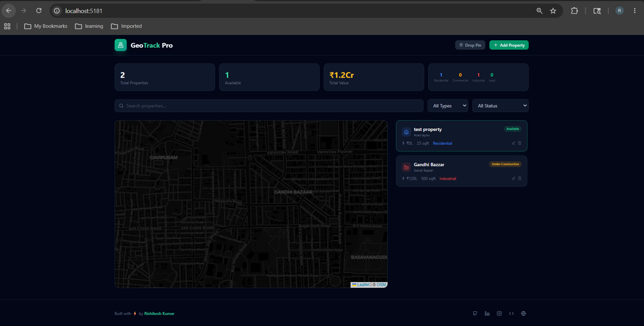
Task: Click the Residential type label on test property
Action: coord(442,143)
